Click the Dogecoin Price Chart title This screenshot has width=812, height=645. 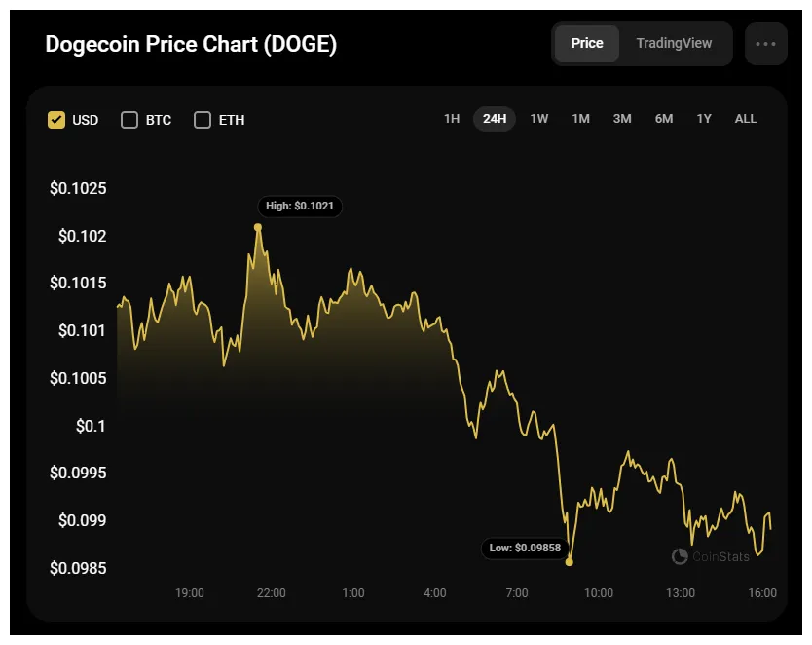point(190,44)
